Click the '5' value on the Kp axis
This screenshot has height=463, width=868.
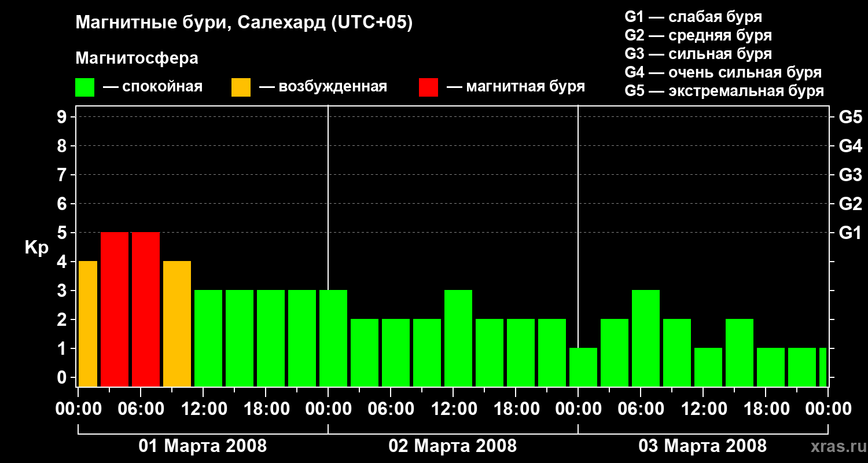[63, 233]
